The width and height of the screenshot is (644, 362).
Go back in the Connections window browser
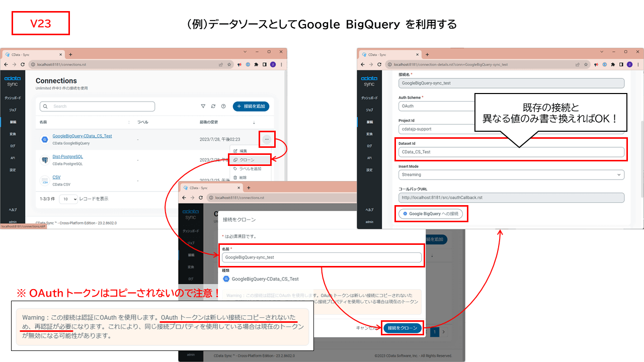coord(6,64)
